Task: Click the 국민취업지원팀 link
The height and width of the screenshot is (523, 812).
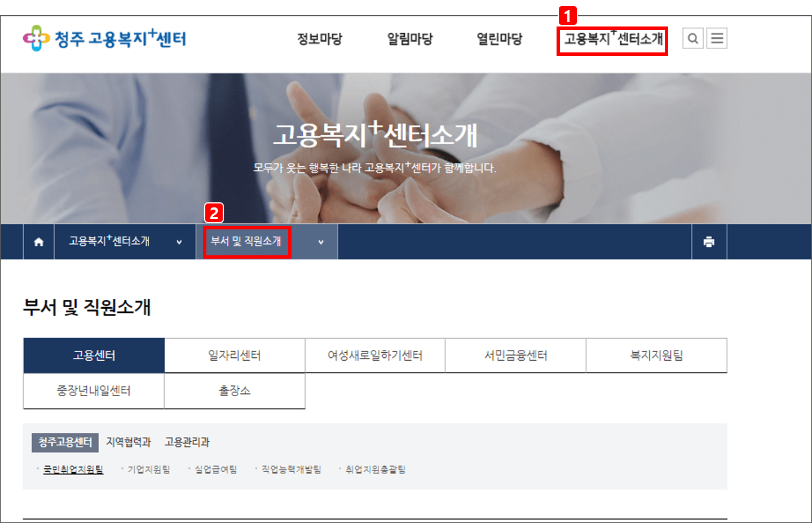Action: [72, 469]
